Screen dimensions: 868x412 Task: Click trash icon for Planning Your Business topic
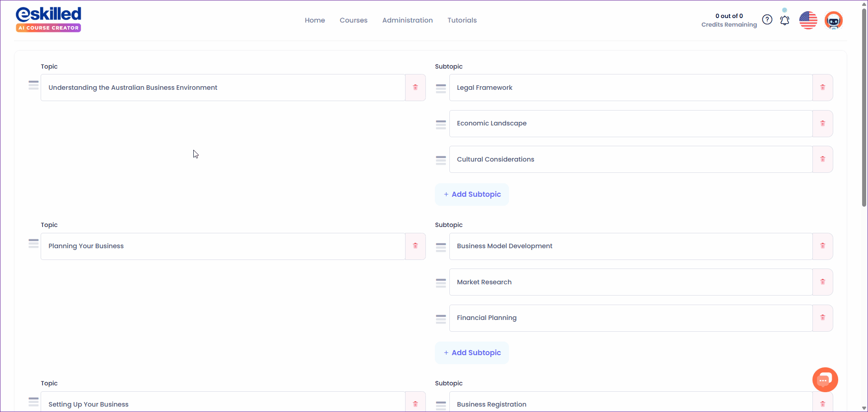(415, 246)
